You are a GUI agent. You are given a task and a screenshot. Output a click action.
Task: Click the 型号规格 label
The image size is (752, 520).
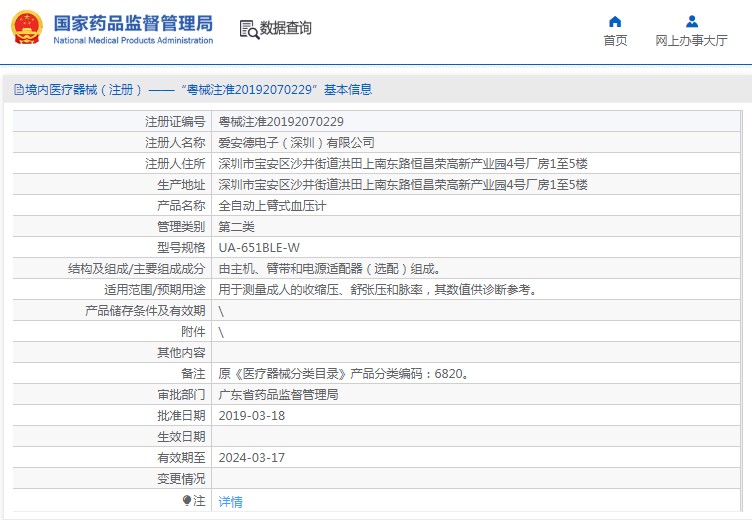coord(181,248)
